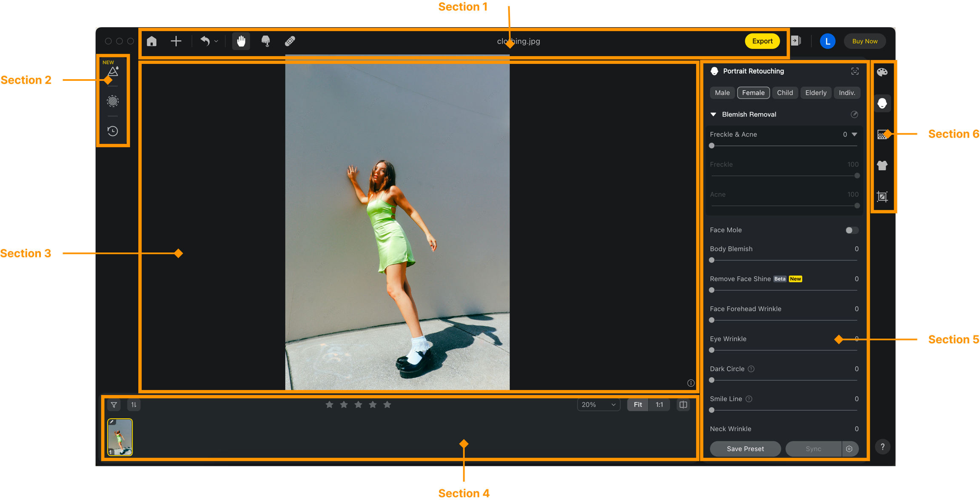Click the Body Blemish slider handle
Image resolution: width=980 pixels, height=500 pixels.
(x=712, y=260)
